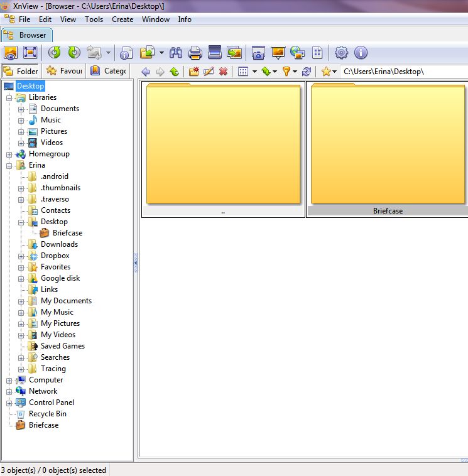This screenshot has height=476, width=468.
Task: Switch to the Favourites panel tab
Action: point(64,71)
